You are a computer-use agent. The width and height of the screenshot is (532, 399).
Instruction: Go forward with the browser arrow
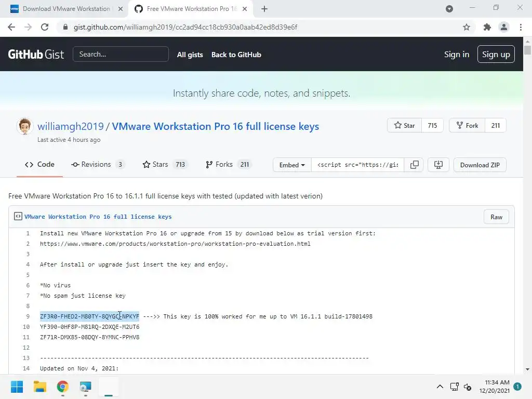28,27
